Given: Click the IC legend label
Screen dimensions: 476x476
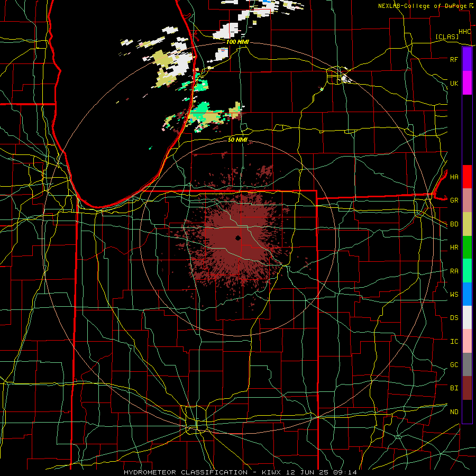Looking at the screenshot, I should [454, 342].
